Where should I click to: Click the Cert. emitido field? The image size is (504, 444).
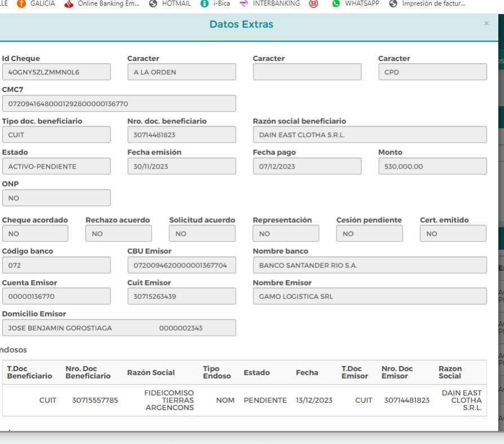point(453,233)
